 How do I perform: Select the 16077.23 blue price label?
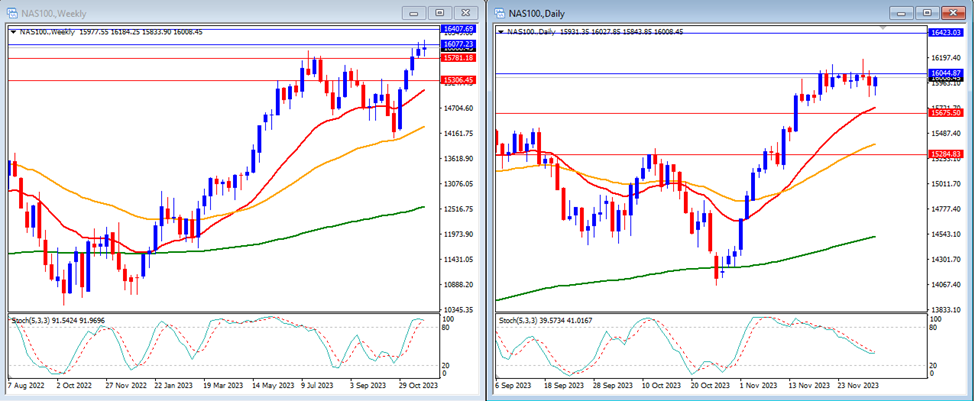(x=458, y=44)
